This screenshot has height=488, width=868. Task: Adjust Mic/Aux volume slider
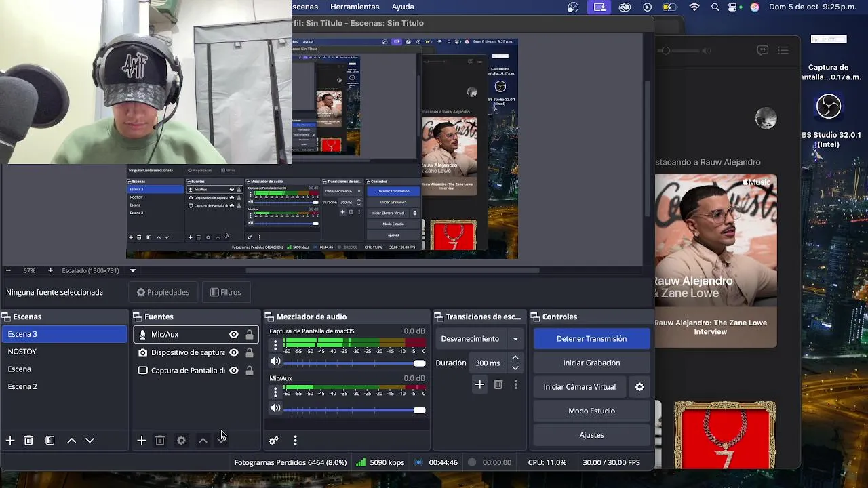click(355, 410)
